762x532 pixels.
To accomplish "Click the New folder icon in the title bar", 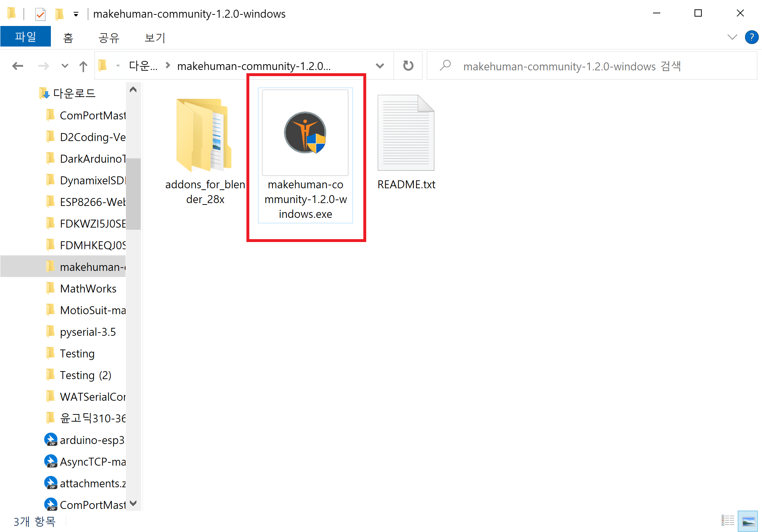I will pyautogui.click(x=59, y=14).
